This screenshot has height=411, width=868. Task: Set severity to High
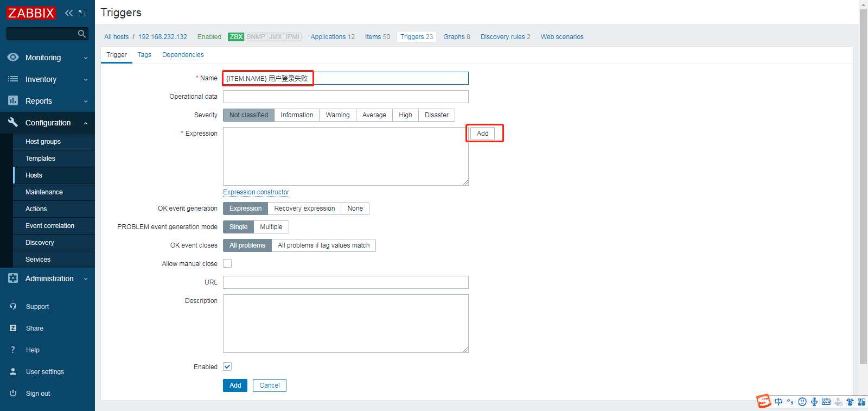click(x=405, y=115)
